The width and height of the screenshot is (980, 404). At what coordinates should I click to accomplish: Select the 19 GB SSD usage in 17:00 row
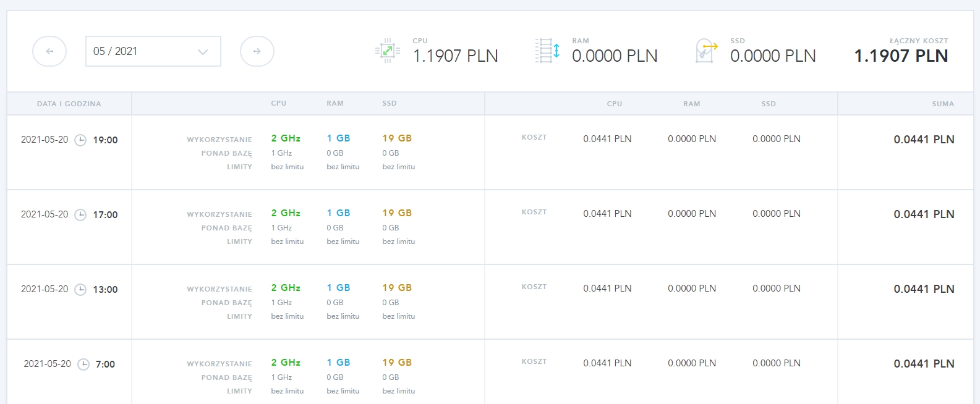[x=397, y=213]
